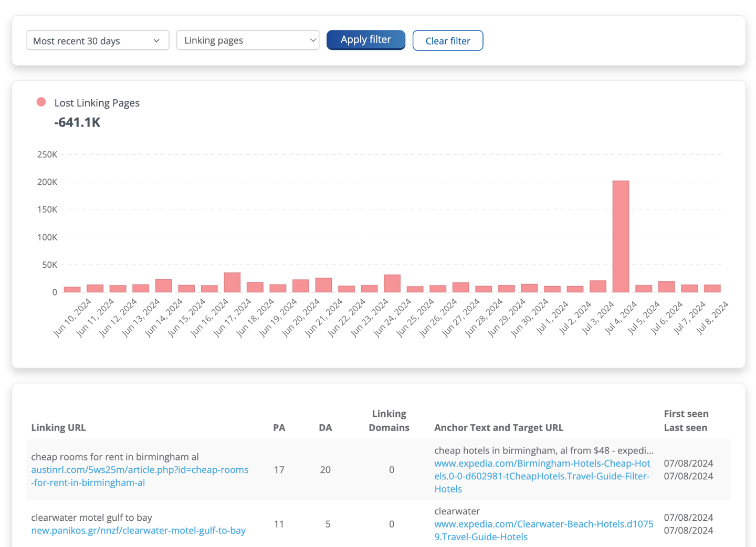This screenshot has height=547, width=756.
Task: Open the austinrl.com linking URL
Action: (x=140, y=476)
